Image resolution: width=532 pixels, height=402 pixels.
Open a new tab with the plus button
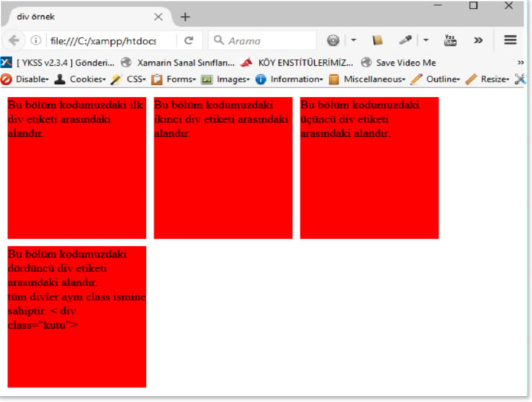coord(185,16)
